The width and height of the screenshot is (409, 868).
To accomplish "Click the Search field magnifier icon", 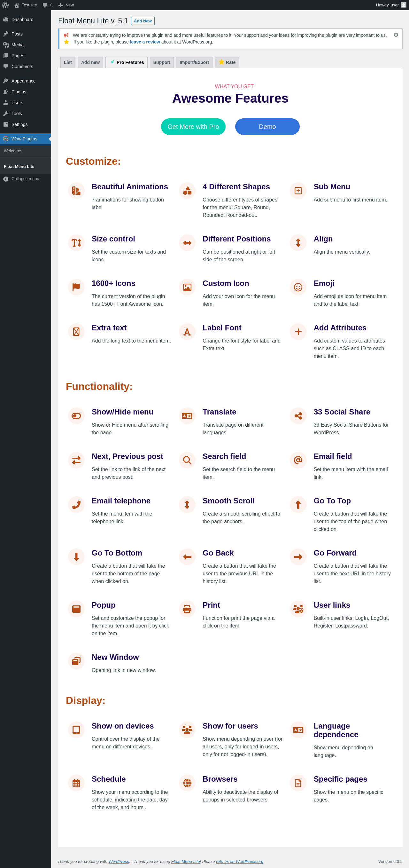I will click(x=187, y=460).
